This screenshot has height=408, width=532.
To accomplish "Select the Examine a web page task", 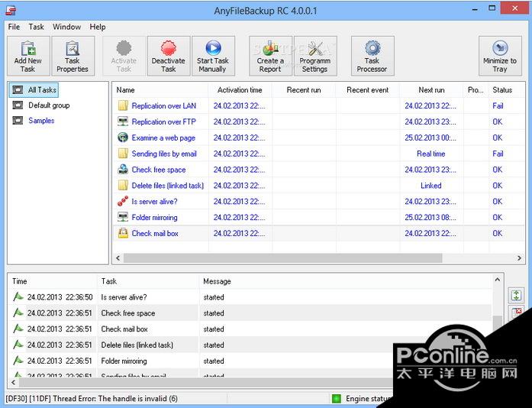I will [163, 138].
